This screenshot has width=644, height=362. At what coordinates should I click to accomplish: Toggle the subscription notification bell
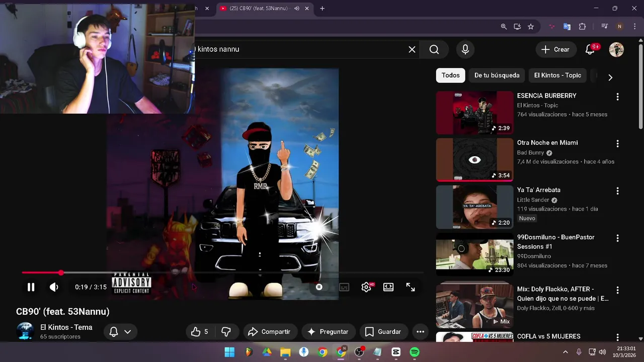click(x=114, y=332)
